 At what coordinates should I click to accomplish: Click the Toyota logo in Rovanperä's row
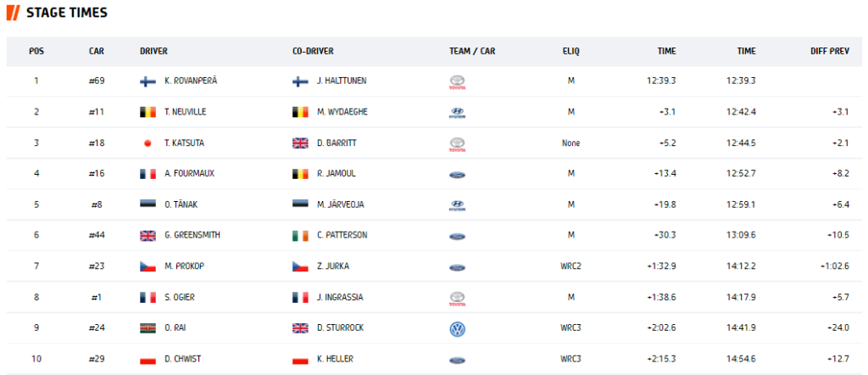(457, 82)
